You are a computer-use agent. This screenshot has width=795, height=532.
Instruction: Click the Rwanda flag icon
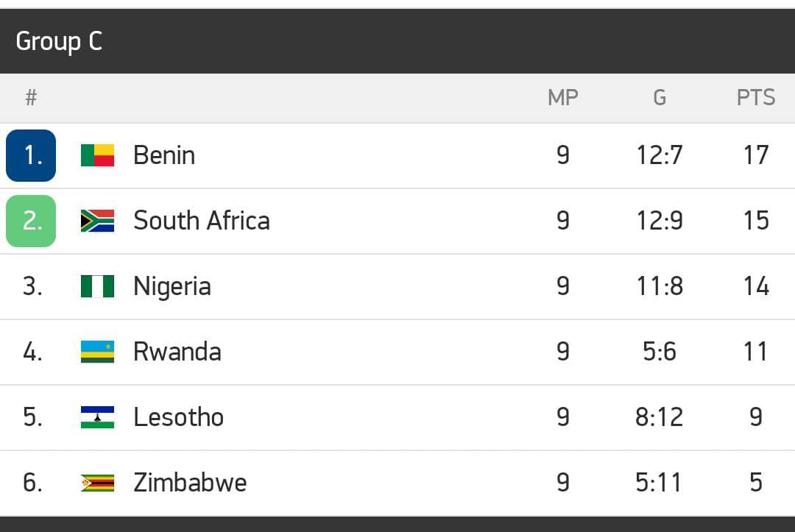tap(97, 352)
